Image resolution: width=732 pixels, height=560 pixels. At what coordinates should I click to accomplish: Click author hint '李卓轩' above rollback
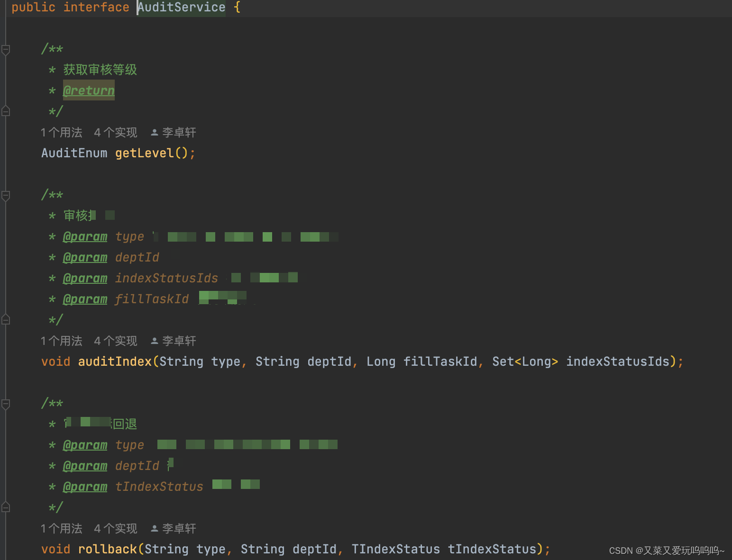click(179, 529)
